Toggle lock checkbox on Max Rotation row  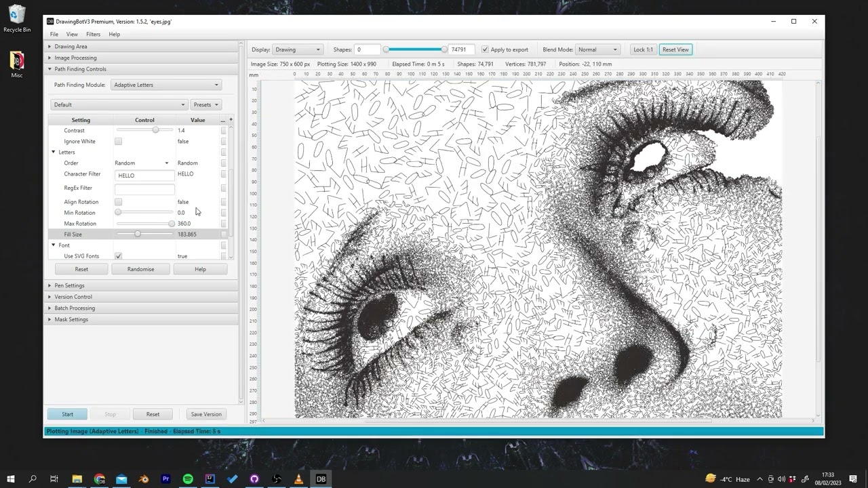[223, 224]
